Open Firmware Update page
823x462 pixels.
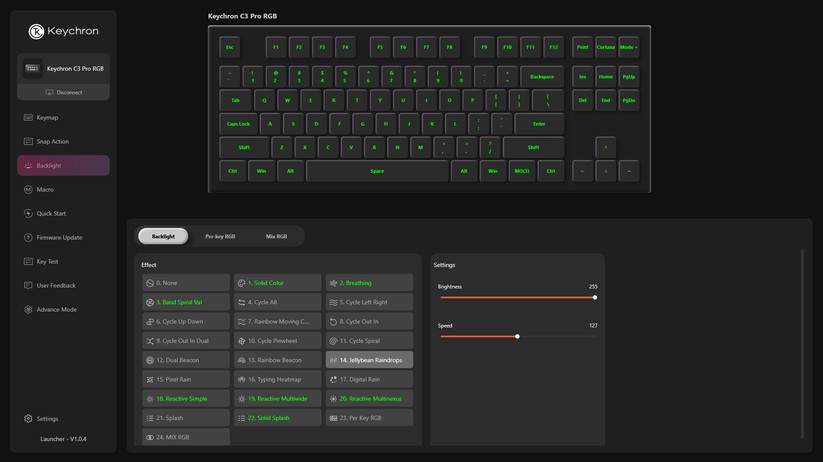click(x=59, y=238)
